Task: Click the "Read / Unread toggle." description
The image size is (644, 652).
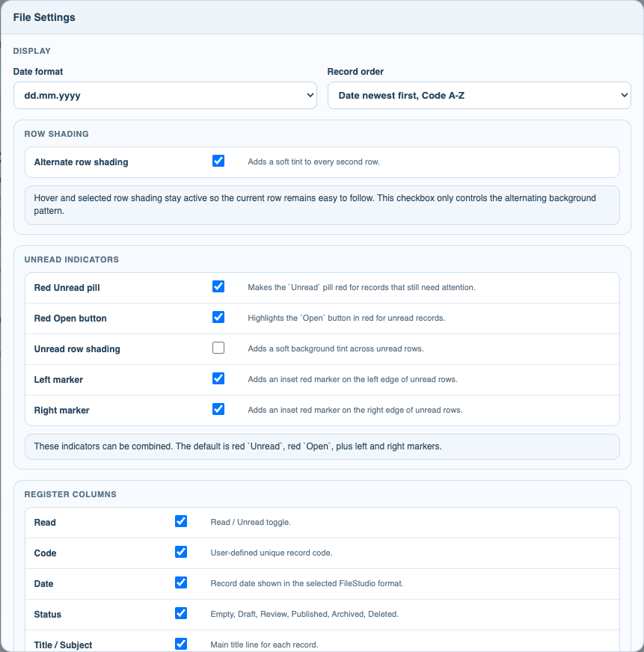Action: point(251,522)
